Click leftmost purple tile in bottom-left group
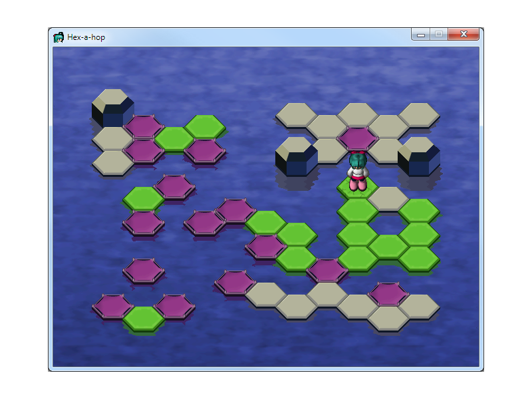 pos(113,305)
